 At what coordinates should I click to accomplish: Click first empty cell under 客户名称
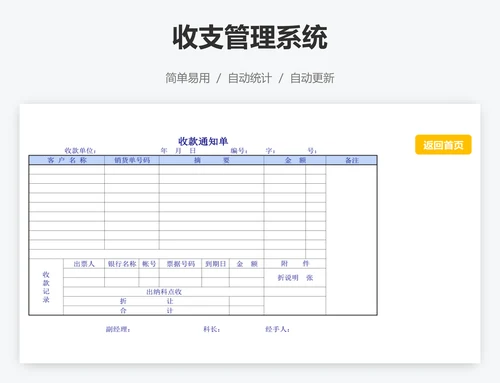point(67,170)
